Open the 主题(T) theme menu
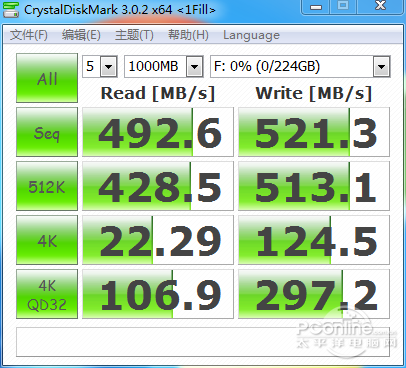 click(x=134, y=35)
